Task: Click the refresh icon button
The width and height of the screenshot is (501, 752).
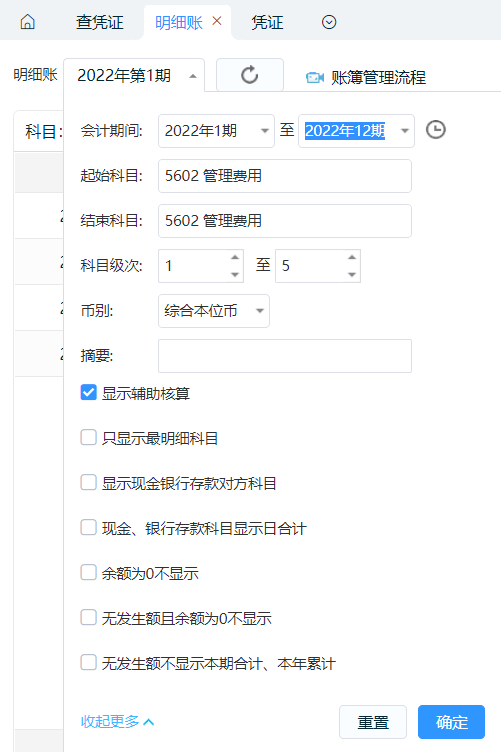Action: click(x=250, y=75)
